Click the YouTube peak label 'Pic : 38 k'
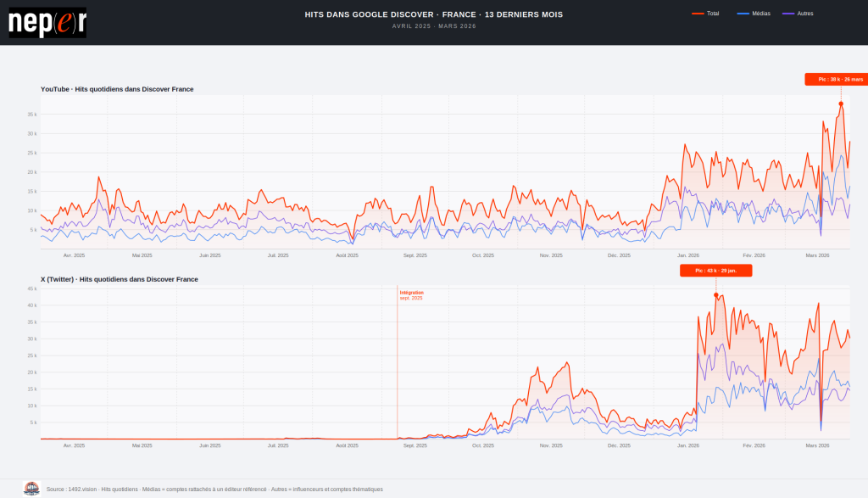Viewport: 868px width, 498px height. point(836,80)
